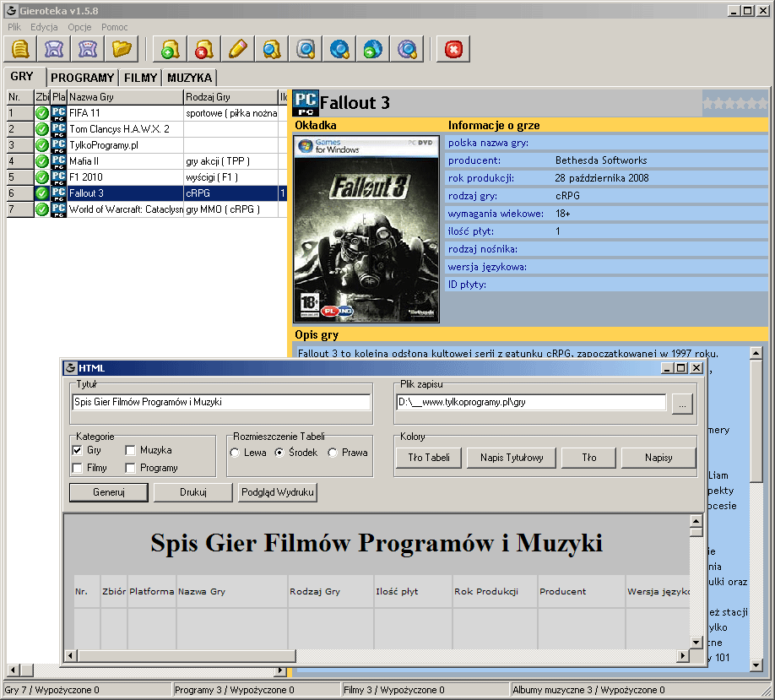Click the globe icon with green arrow
The image size is (775, 700).
(x=372, y=49)
